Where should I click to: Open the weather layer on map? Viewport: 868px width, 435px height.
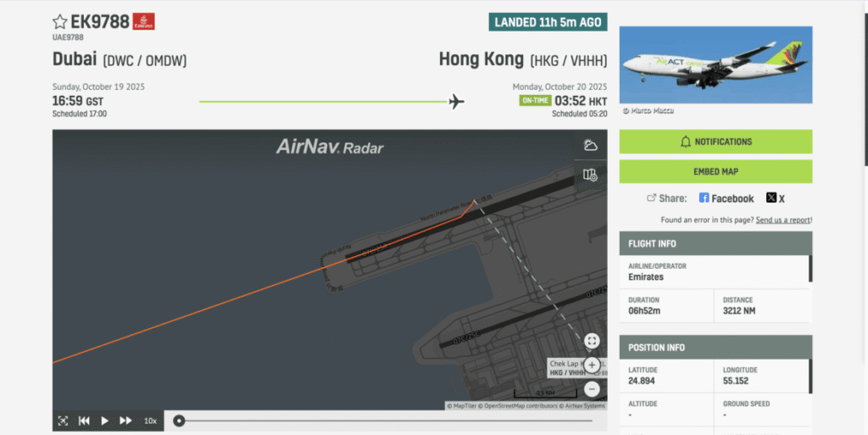[x=591, y=145]
